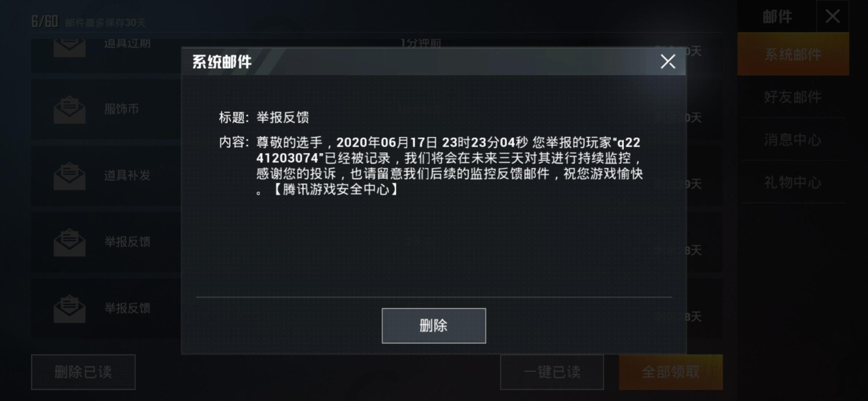The image size is (868, 401).
Task: Click the 删除 button in the dialog
Action: point(434,326)
